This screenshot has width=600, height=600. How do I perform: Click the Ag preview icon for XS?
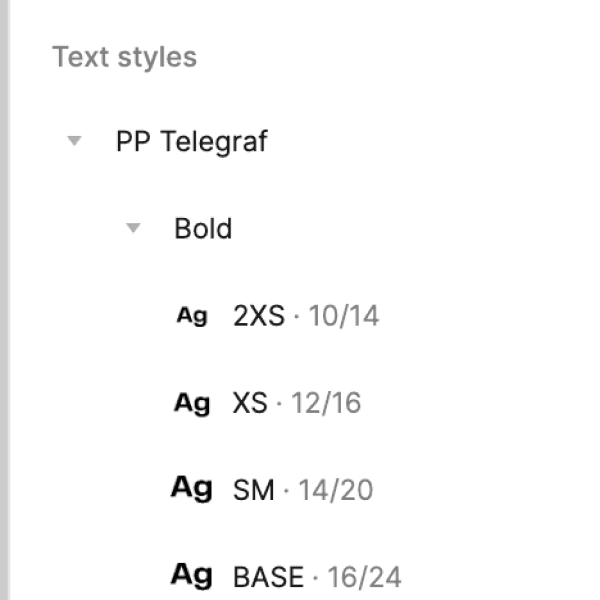pyautogui.click(x=191, y=403)
